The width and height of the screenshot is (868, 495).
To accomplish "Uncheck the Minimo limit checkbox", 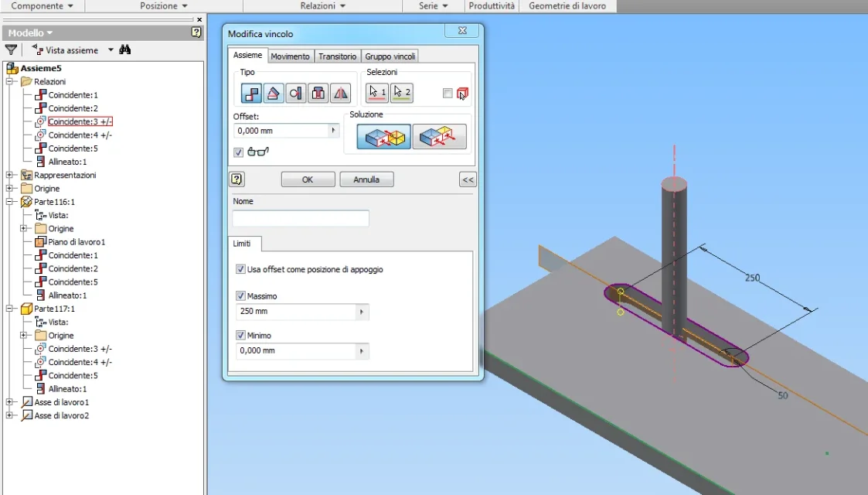I will point(240,336).
